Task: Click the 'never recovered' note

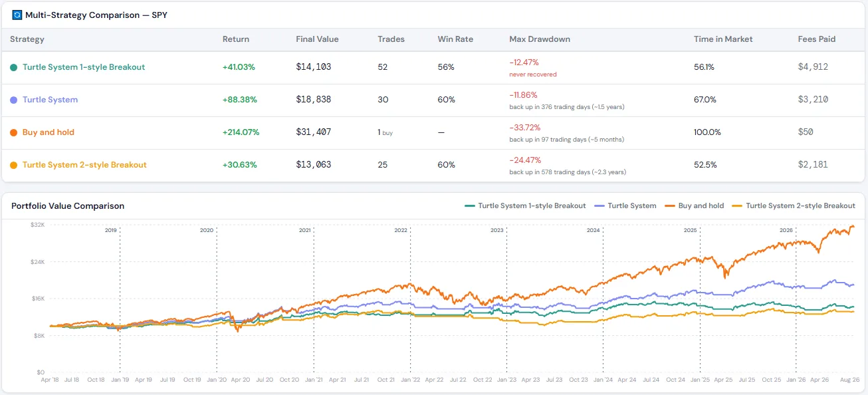Action: pyautogui.click(x=533, y=74)
